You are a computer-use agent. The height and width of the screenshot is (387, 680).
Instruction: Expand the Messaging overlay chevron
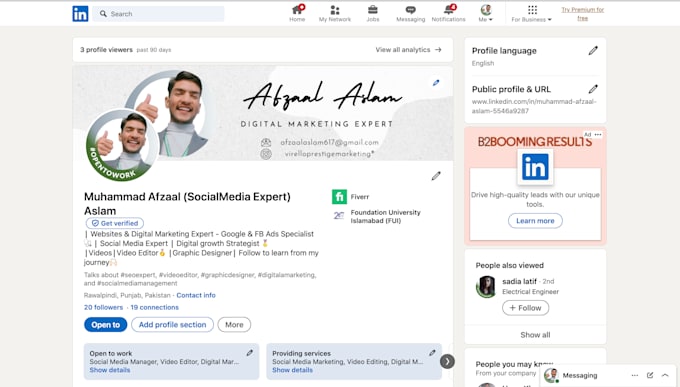click(x=665, y=375)
